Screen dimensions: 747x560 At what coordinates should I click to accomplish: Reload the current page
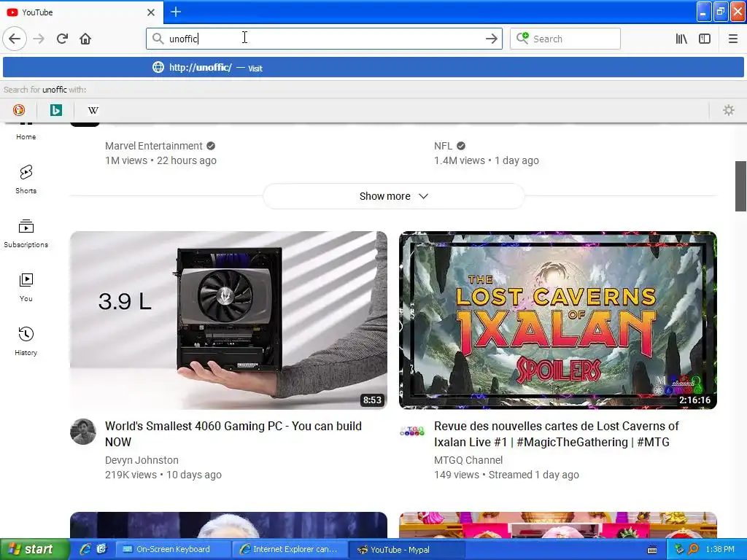62,39
